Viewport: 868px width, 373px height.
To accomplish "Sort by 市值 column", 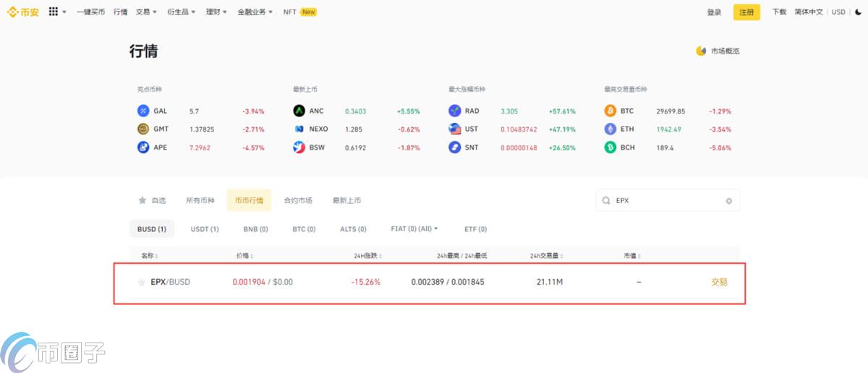I will pyautogui.click(x=632, y=256).
